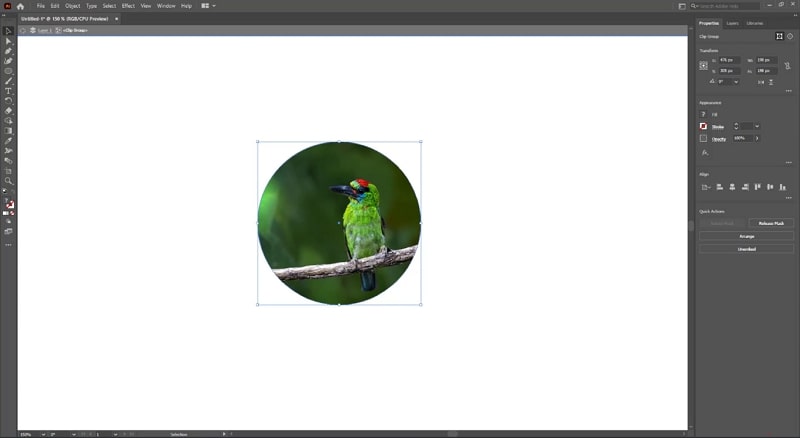Image resolution: width=800 pixels, height=438 pixels.
Task: Select the Paintbrush tool
Action: tap(8, 81)
